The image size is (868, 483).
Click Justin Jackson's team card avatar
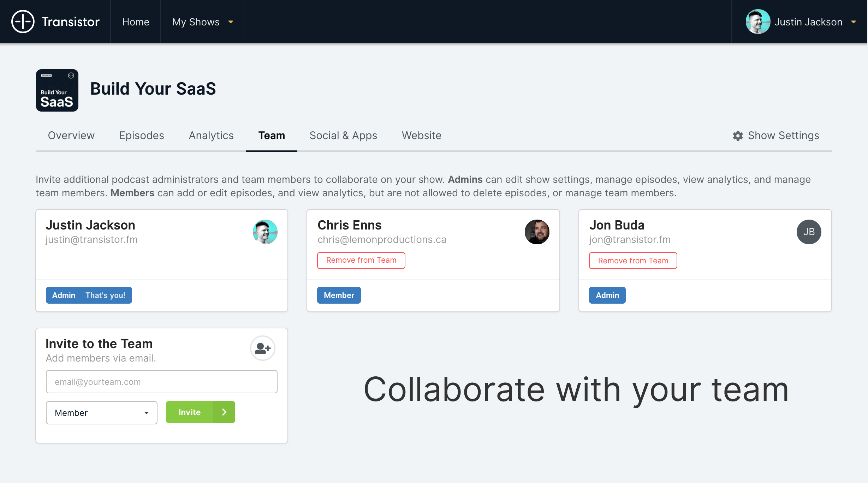(x=265, y=232)
